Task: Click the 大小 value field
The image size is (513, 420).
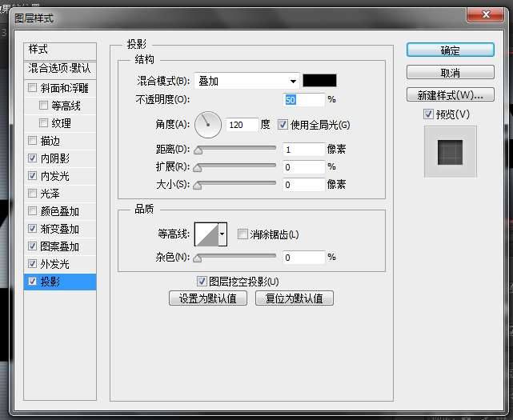Action: tap(304, 185)
